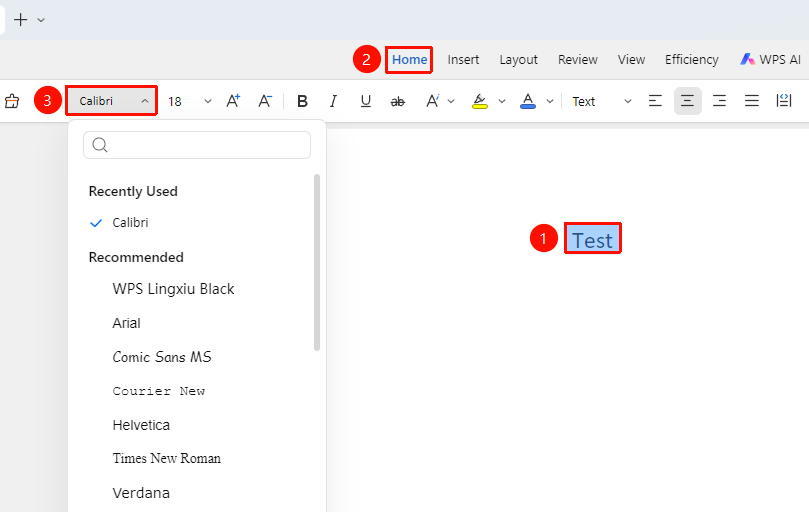Toggle underline formatting
Image resolution: width=809 pixels, height=512 pixels.
pyautogui.click(x=366, y=101)
